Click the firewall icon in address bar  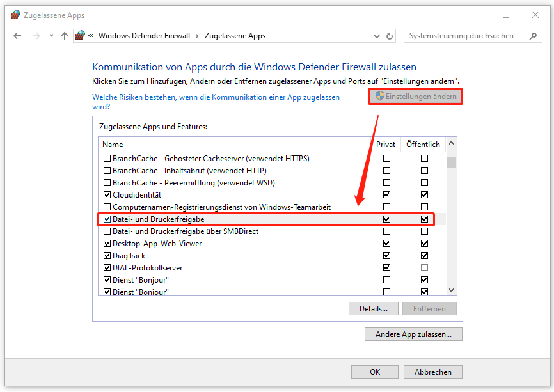[80, 35]
